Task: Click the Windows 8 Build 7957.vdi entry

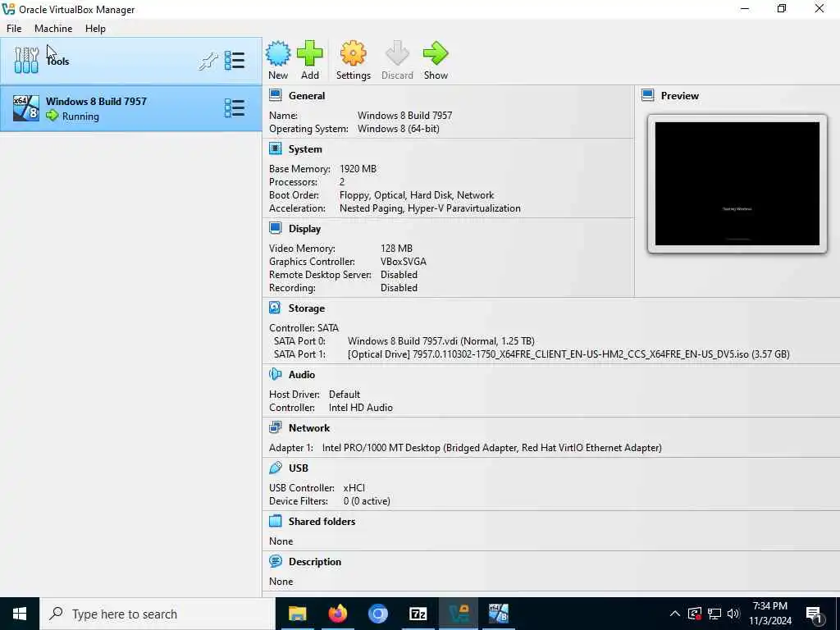Action: point(441,340)
